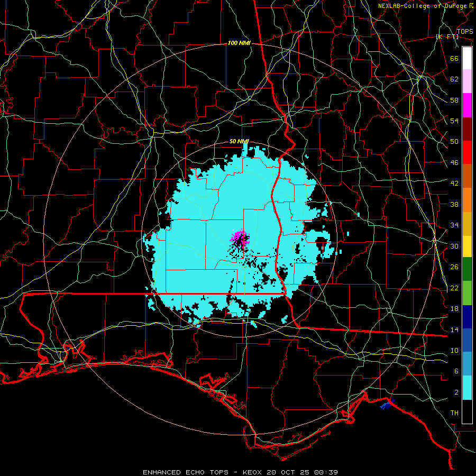
Task: Select the bright red legend segment
Action: (467, 152)
